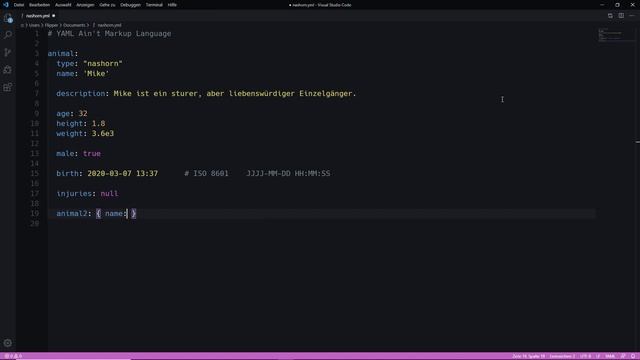Viewport: 640px width, 360px height.
Task: Click the comment '# YAML Ain't Markup Language'
Action: click(x=109, y=33)
